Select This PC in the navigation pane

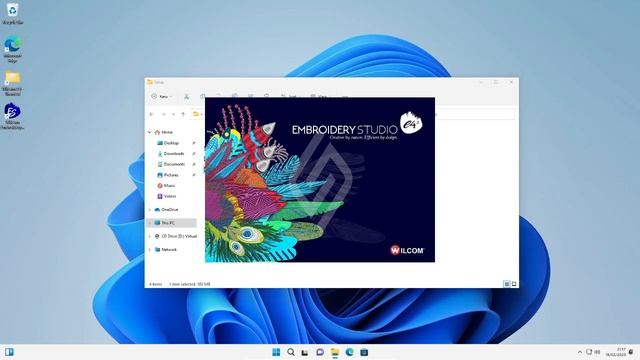(171, 223)
